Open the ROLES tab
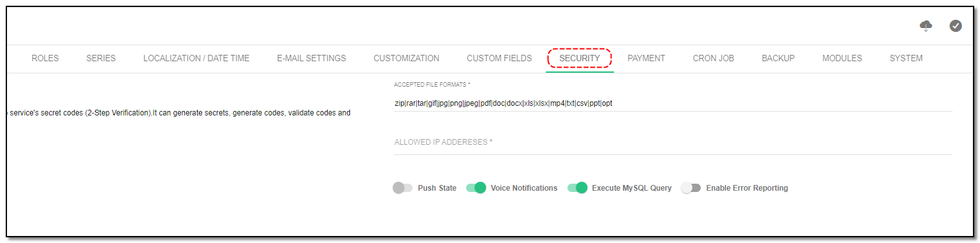Image resolution: width=980 pixels, height=243 pixels. tap(45, 58)
